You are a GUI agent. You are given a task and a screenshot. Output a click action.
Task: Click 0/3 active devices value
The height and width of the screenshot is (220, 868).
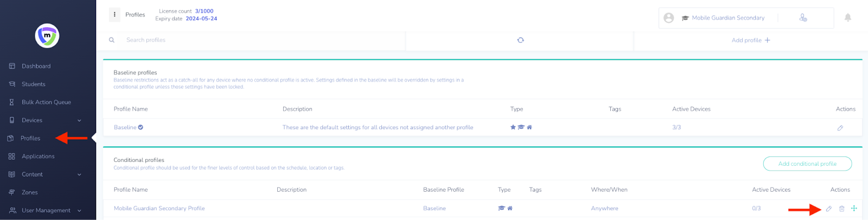(x=756, y=209)
